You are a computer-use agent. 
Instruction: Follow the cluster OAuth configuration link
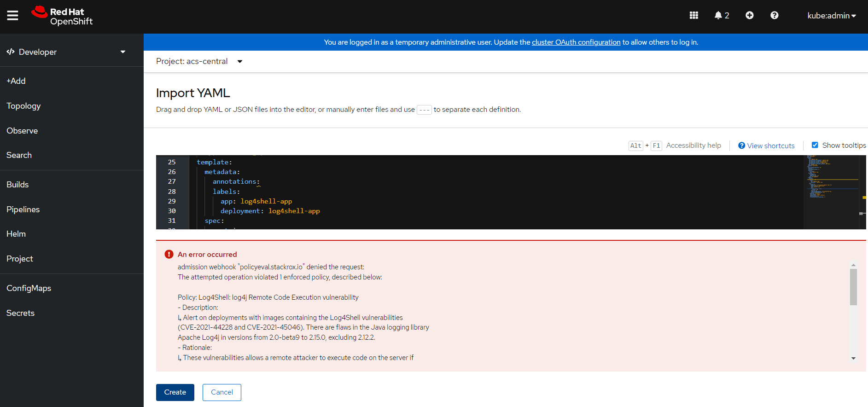(x=576, y=42)
